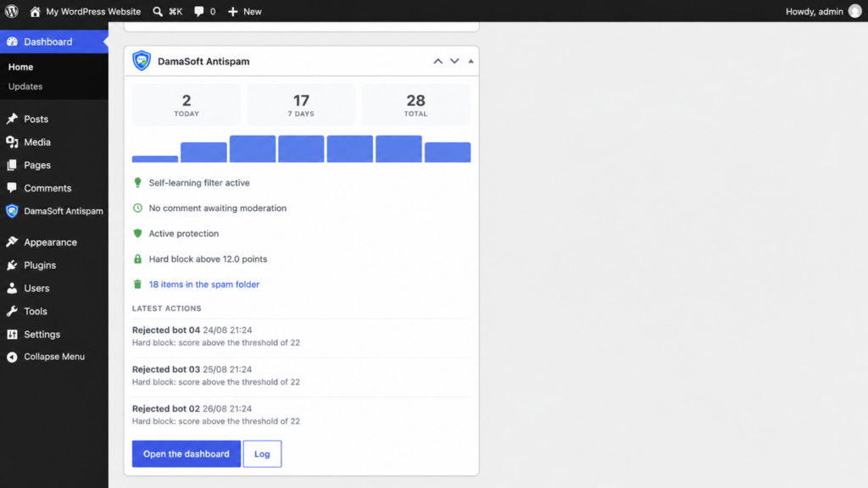Open DamaSoft Antispam in the sidebar
Image resolution: width=868 pixels, height=488 pixels.
point(54,211)
